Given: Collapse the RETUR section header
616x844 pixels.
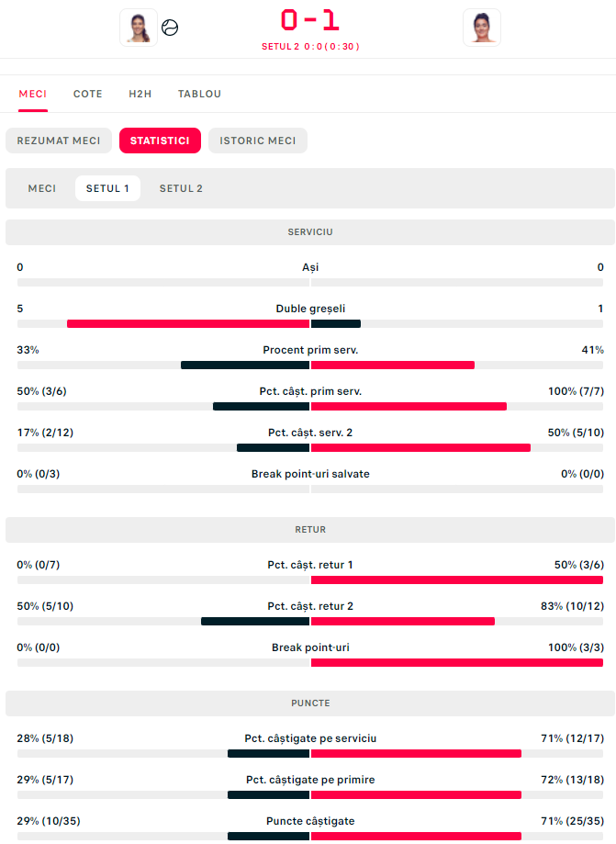Looking at the screenshot, I should pos(310,530).
